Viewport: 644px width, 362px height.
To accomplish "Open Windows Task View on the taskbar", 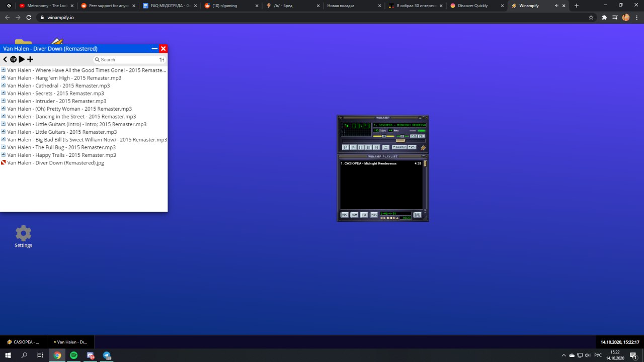I will point(40,355).
